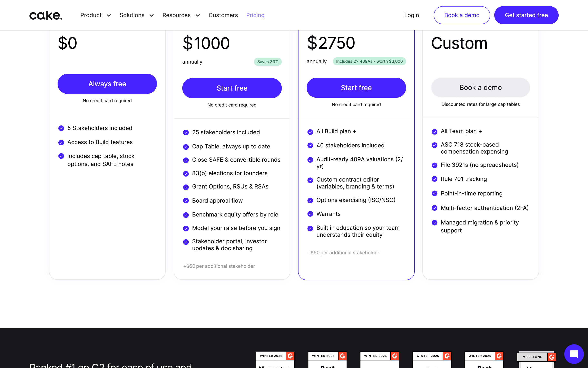The width and height of the screenshot is (588, 368).
Task: Click checkmark beside File 3921s (no spreadsheets)
Action: tap(435, 165)
